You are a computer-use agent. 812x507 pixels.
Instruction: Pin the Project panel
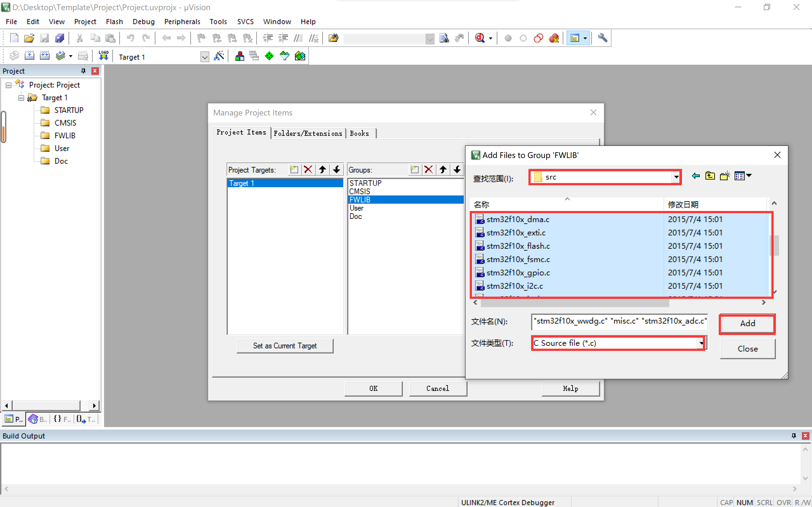83,71
